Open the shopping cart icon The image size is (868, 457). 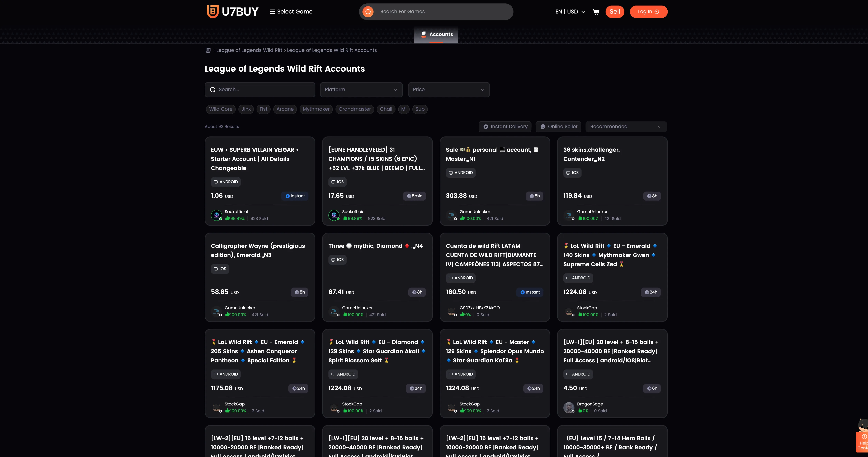[x=596, y=12]
